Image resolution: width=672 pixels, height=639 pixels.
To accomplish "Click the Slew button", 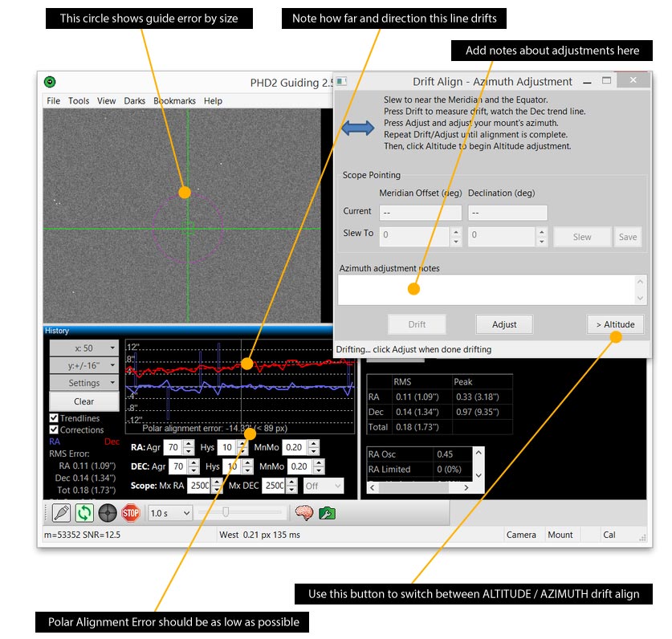I will coord(582,237).
